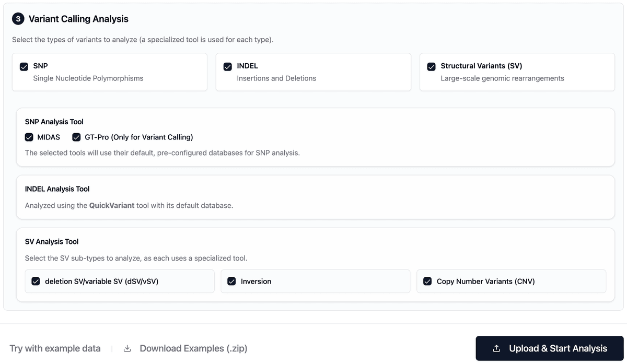627x364 pixels.
Task: Disable Copy Number Variants (CNV)
Action: click(427, 281)
